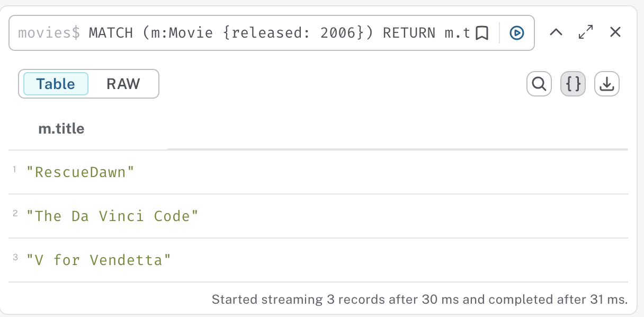Toggle Table display mode on
The width and height of the screenshot is (644, 317).
click(55, 84)
